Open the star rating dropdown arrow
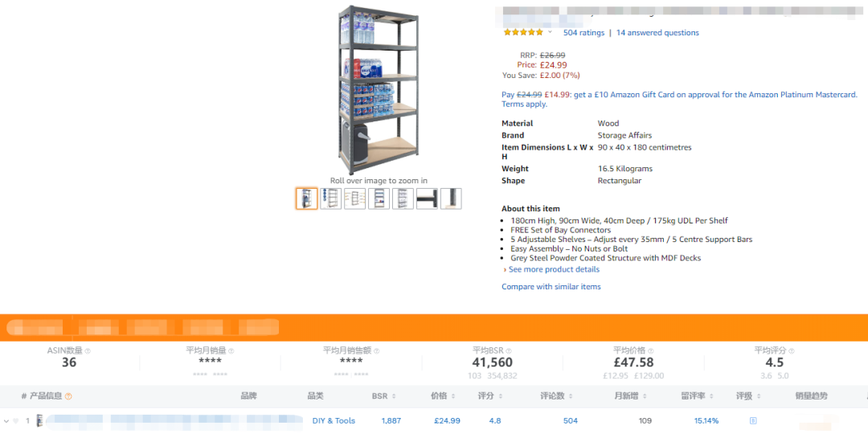 (x=550, y=32)
